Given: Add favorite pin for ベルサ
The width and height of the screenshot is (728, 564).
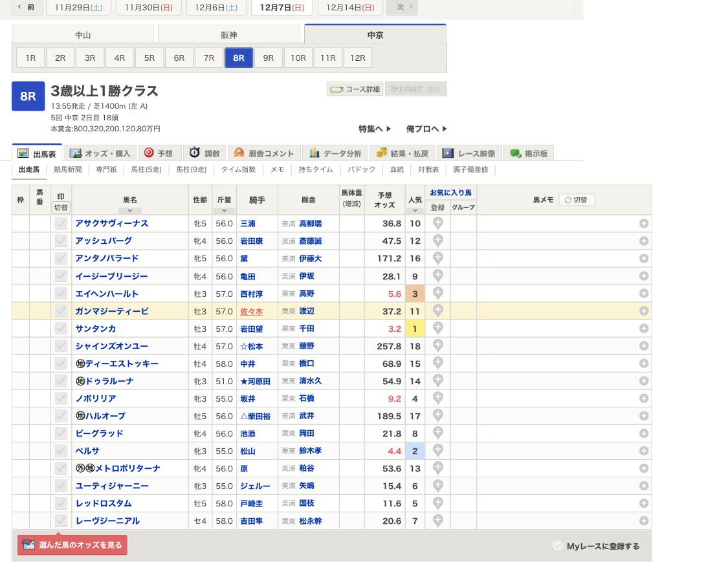Looking at the screenshot, I should pyautogui.click(x=437, y=451).
